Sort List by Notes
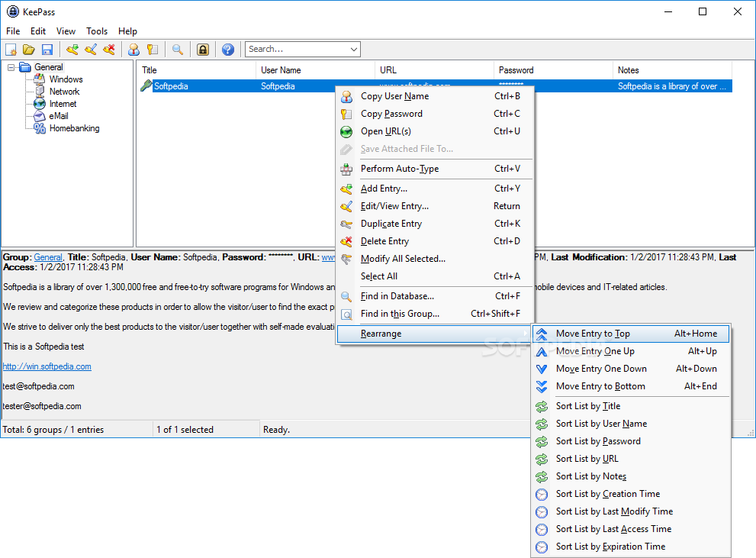This screenshot has height=558, width=756. pos(631,476)
